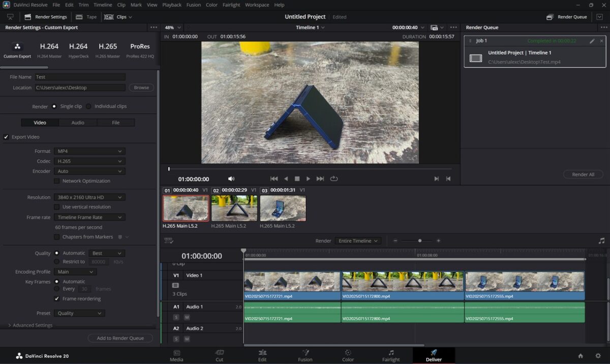This screenshot has width=610, height=364.
Task: Open the Color page icon
Action: 348,355
